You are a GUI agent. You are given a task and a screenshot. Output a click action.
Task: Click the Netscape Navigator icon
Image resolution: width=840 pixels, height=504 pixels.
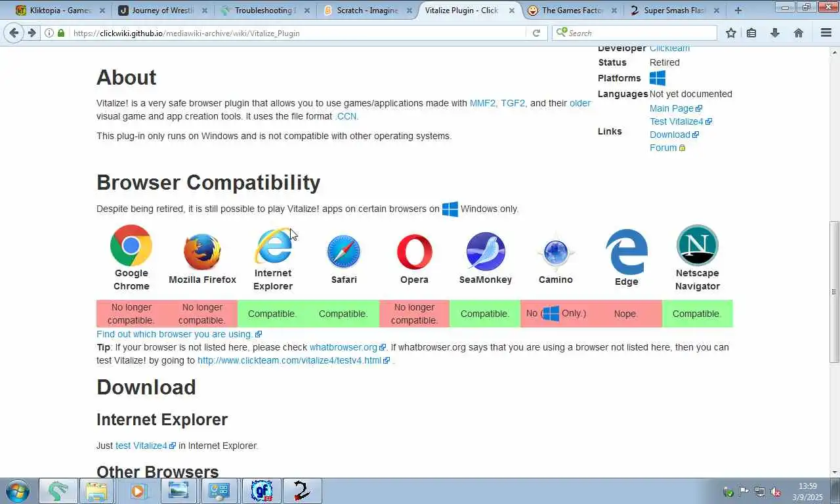(698, 245)
